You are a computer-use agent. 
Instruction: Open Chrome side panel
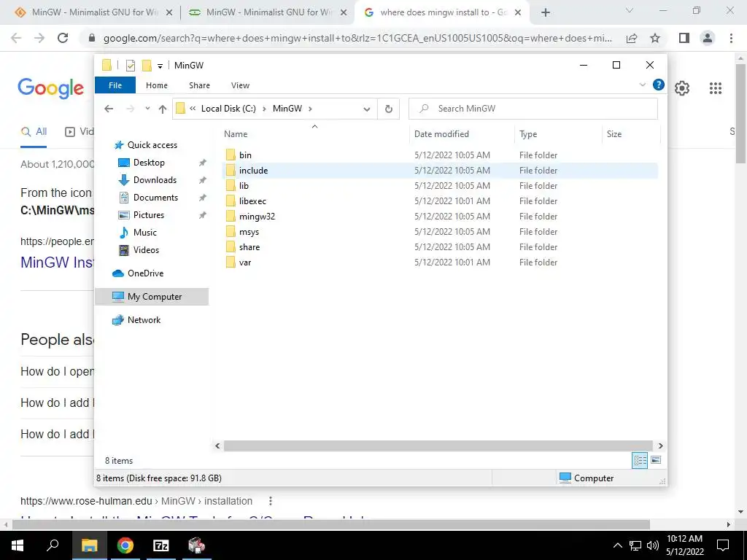[x=684, y=38]
